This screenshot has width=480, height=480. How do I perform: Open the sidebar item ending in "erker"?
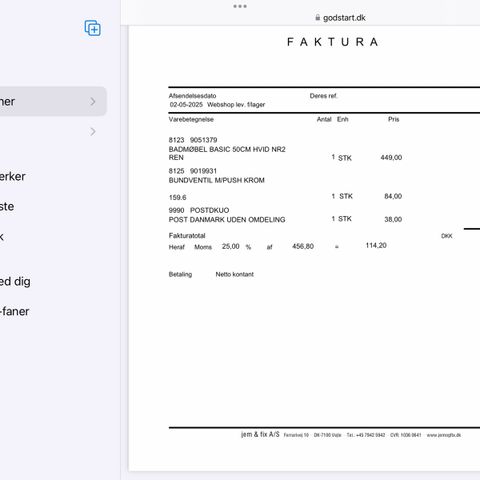tap(13, 176)
